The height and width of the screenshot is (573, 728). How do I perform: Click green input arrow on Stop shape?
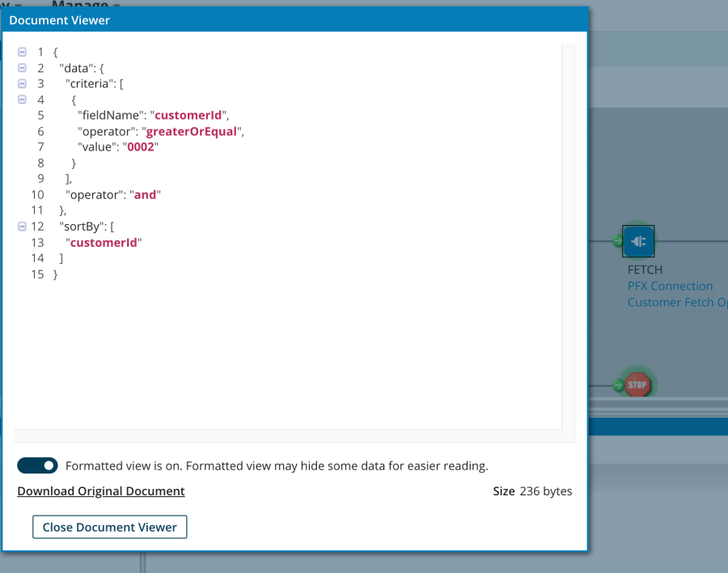[x=617, y=385]
